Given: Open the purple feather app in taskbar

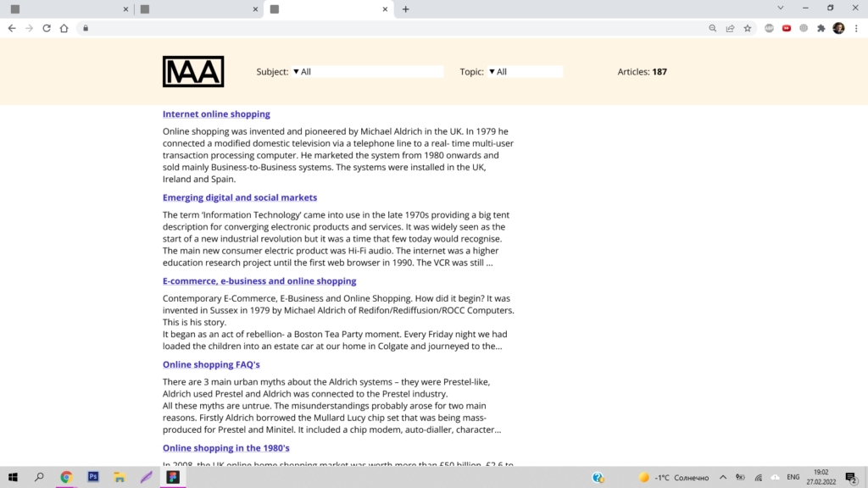Looking at the screenshot, I should [x=146, y=477].
